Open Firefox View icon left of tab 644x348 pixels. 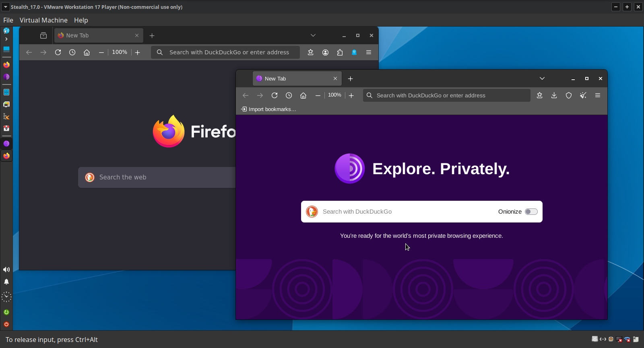[43, 35]
